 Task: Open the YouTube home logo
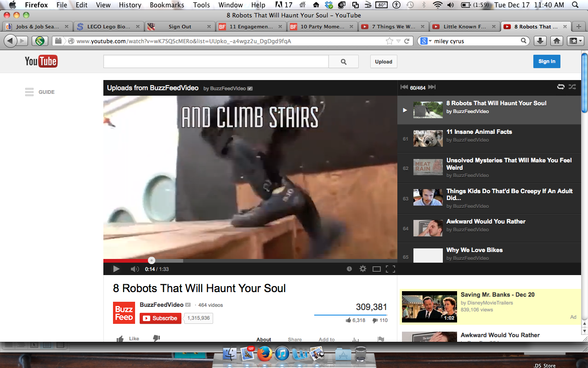41,61
